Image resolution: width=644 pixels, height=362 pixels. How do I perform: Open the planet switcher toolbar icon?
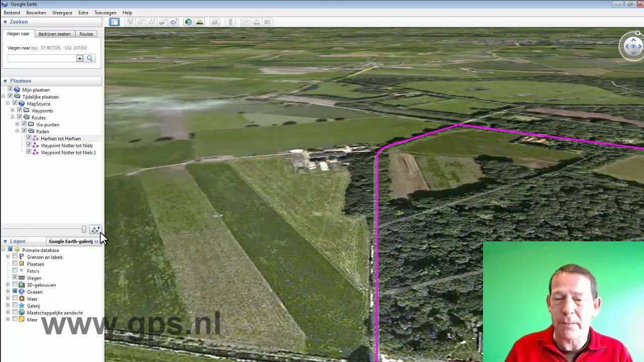pyautogui.click(x=215, y=22)
